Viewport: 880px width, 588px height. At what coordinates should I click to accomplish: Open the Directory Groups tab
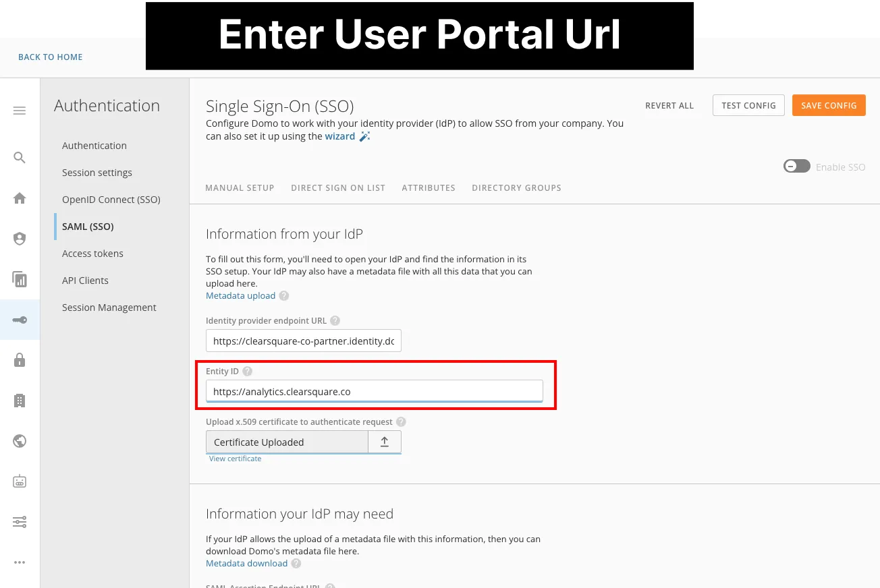click(516, 188)
